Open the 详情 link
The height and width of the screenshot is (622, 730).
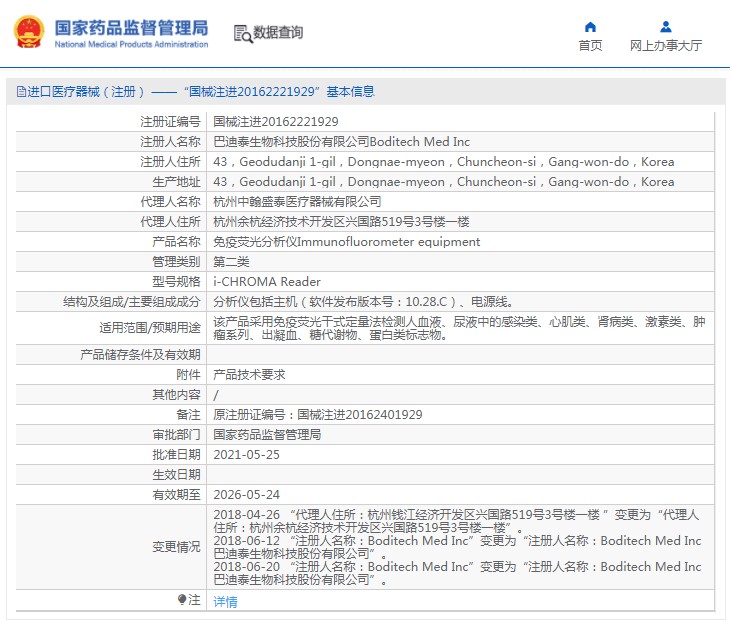pos(225,602)
